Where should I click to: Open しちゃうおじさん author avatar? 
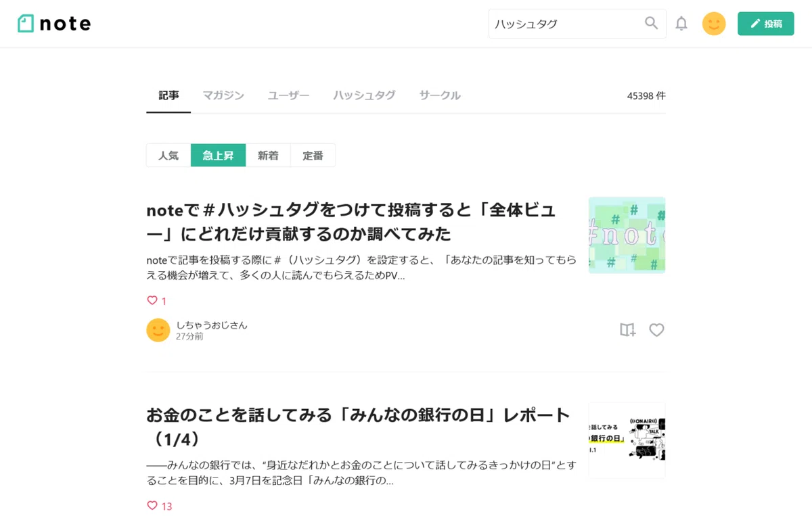(x=158, y=330)
